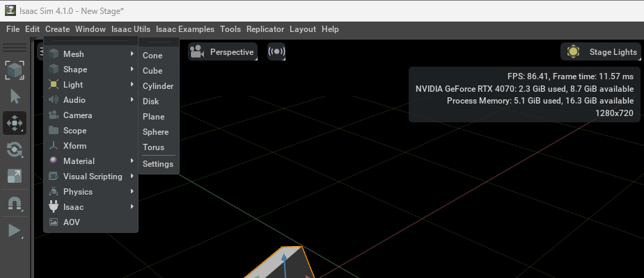Open the Help menu
Viewport: 644px width, 278px height.
(330, 29)
